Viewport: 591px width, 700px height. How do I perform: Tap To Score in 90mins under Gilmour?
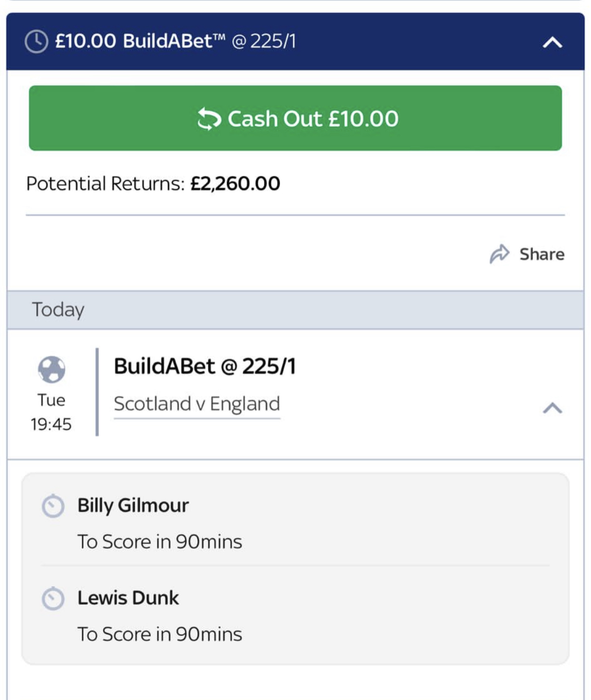pos(160,542)
